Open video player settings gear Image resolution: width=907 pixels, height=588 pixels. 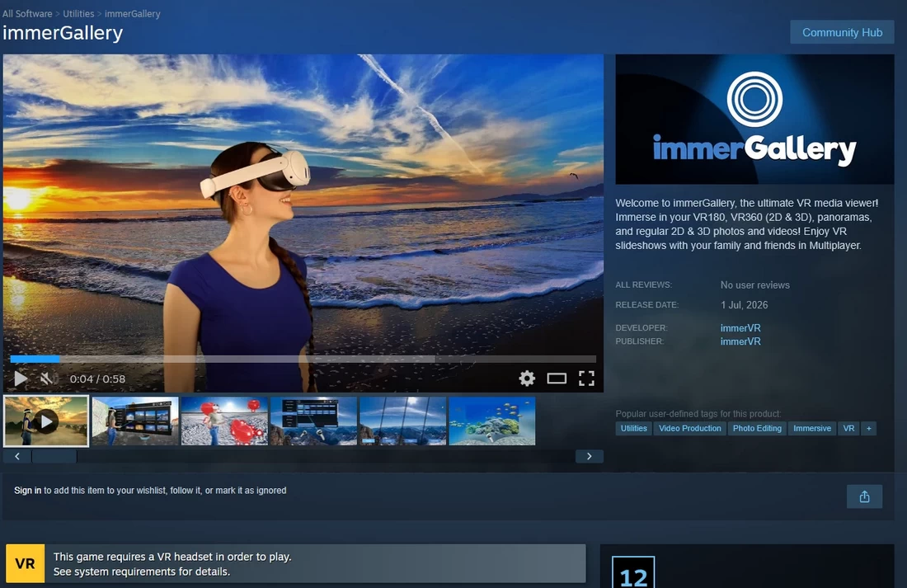[x=526, y=379]
